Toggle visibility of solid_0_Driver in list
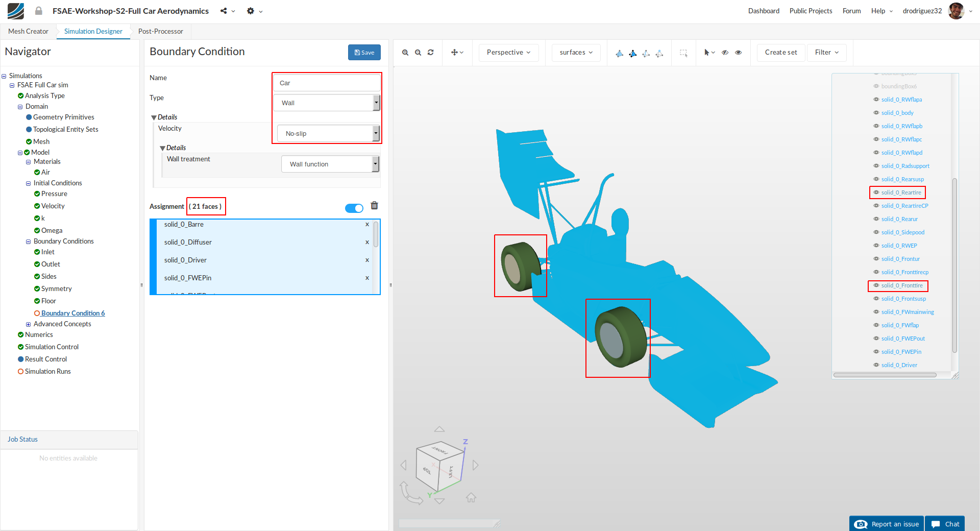This screenshot has width=980, height=531. click(876, 365)
